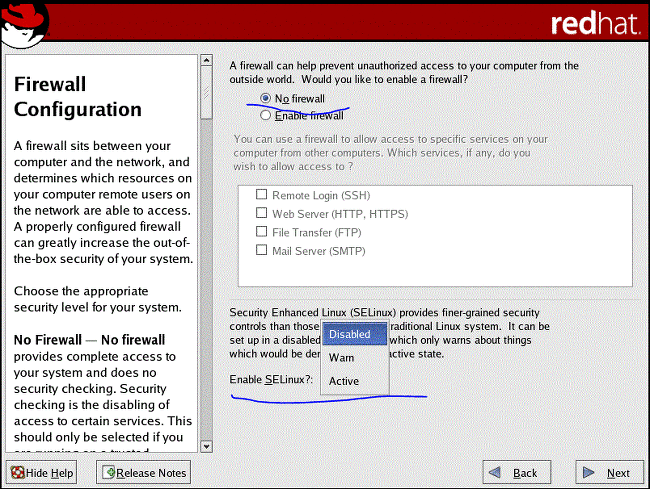
Task: Click the right arrow icon on Next
Action: [589, 472]
